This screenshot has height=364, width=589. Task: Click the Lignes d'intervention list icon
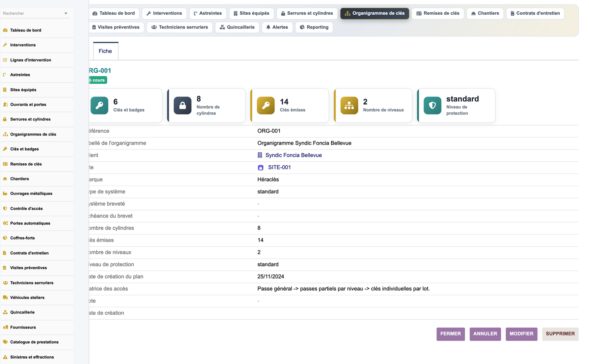[x=5, y=60]
